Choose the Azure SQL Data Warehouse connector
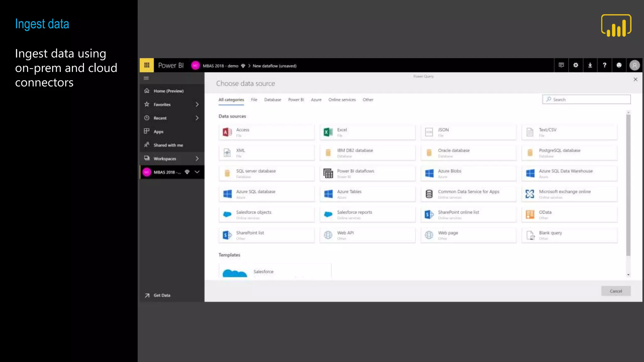Screen dimensions: 644x362 569,173
